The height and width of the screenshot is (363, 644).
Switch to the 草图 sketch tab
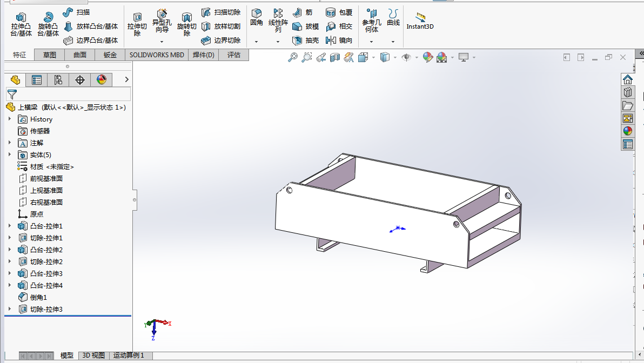50,55
